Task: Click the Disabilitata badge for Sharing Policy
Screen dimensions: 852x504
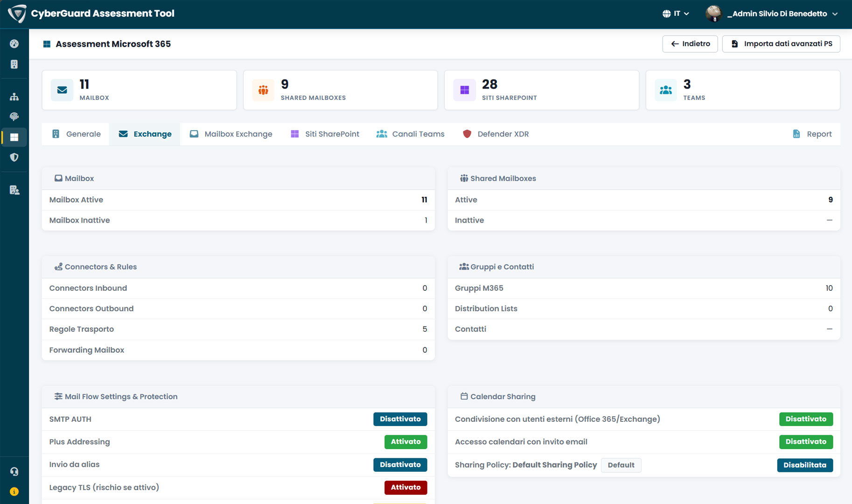Action: [805, 465]
